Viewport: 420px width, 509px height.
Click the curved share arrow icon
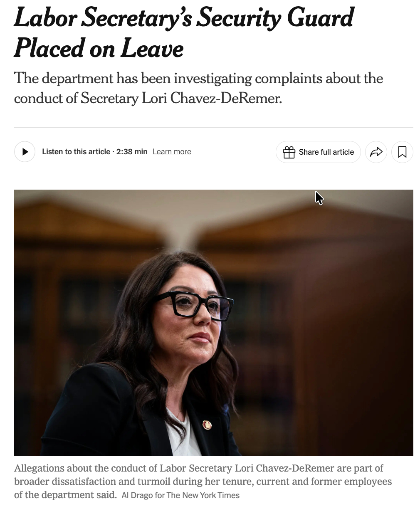pyautogui.click(x=376, y=152)
